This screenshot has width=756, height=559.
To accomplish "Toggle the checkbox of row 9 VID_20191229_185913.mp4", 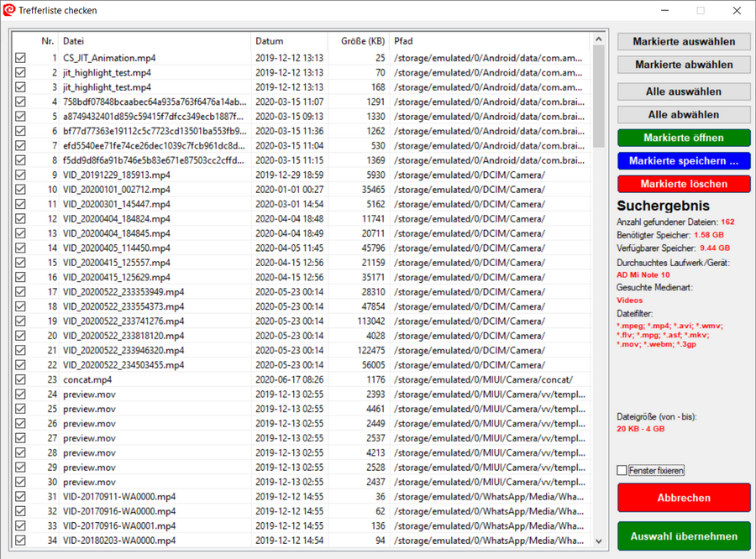I will (x=20, y=175).
